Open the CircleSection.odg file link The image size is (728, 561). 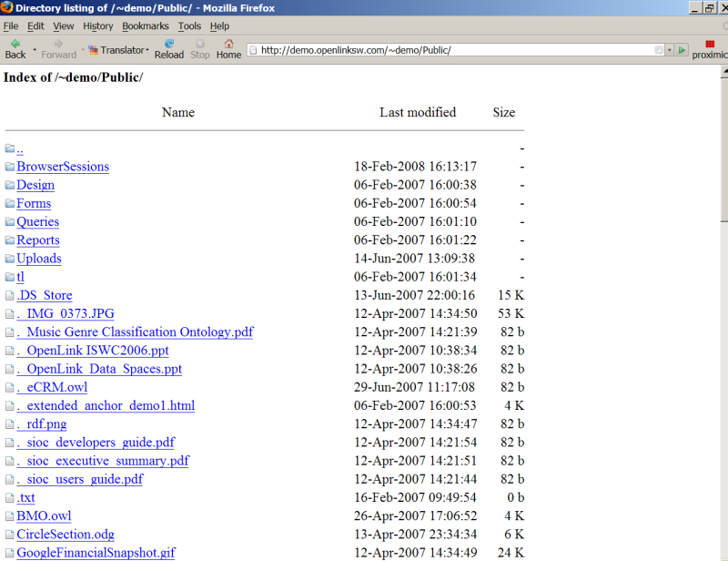(x=66, y=535)
